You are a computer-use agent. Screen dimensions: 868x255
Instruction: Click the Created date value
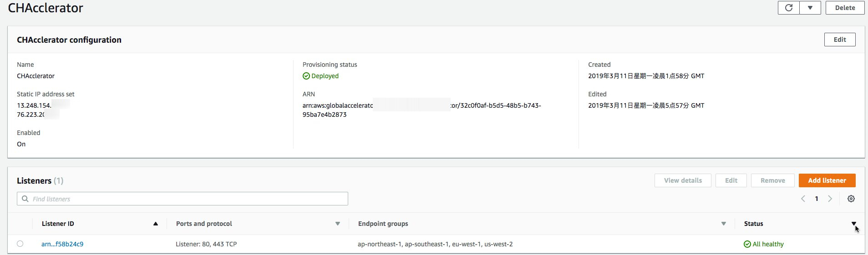[x=646, y=76]
